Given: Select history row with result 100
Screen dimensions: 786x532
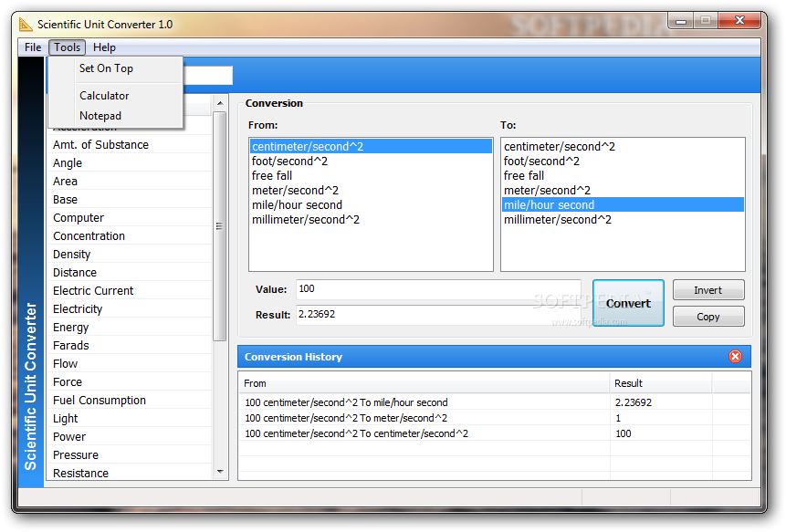Looking at the screenshot, I should click(x=494, y=433).
